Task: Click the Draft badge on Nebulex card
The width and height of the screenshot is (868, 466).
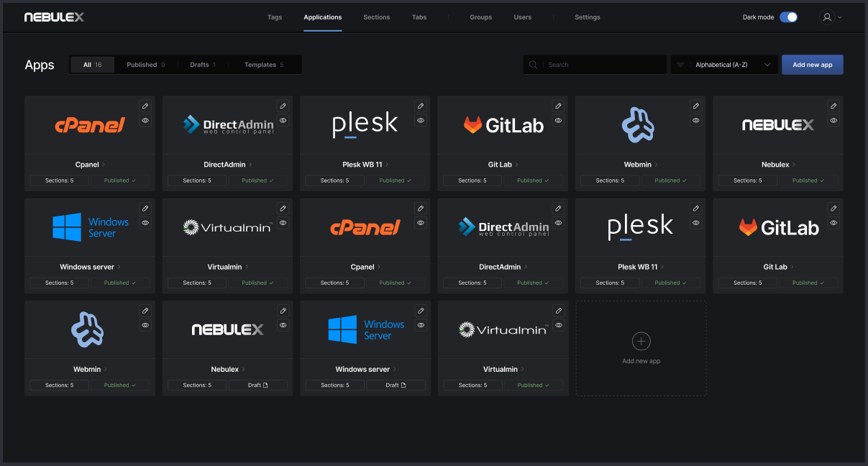Action: point(257,385)
